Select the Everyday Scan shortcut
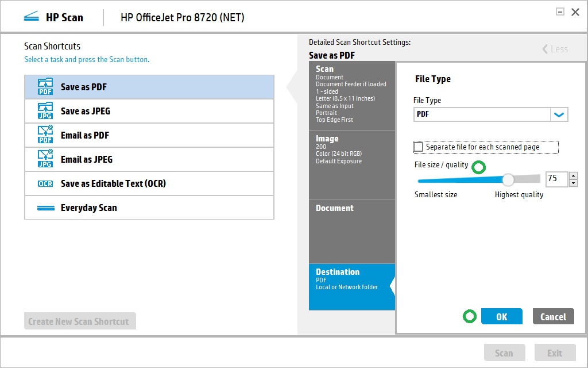 click(149, 208)
